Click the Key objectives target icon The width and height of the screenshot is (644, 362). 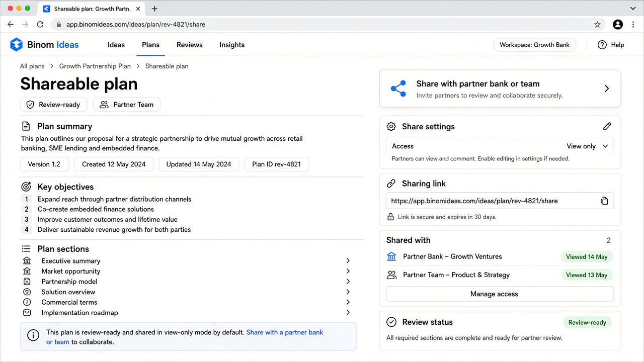coord(26,187)
